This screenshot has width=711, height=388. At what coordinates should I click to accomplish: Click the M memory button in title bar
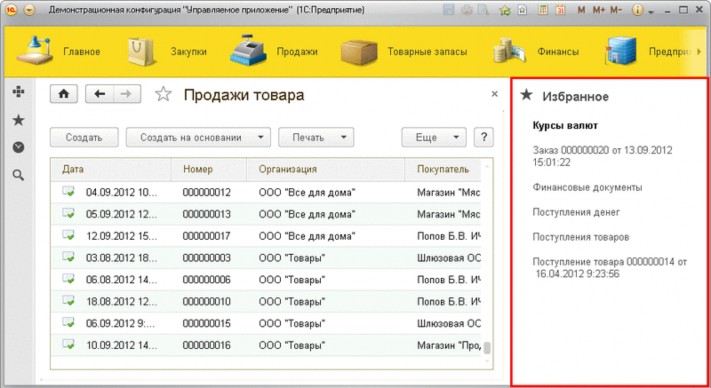point(581,10)
